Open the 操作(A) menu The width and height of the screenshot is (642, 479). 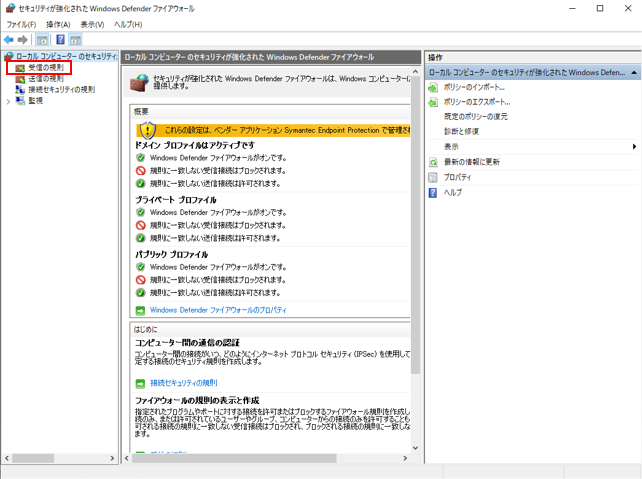58,24
